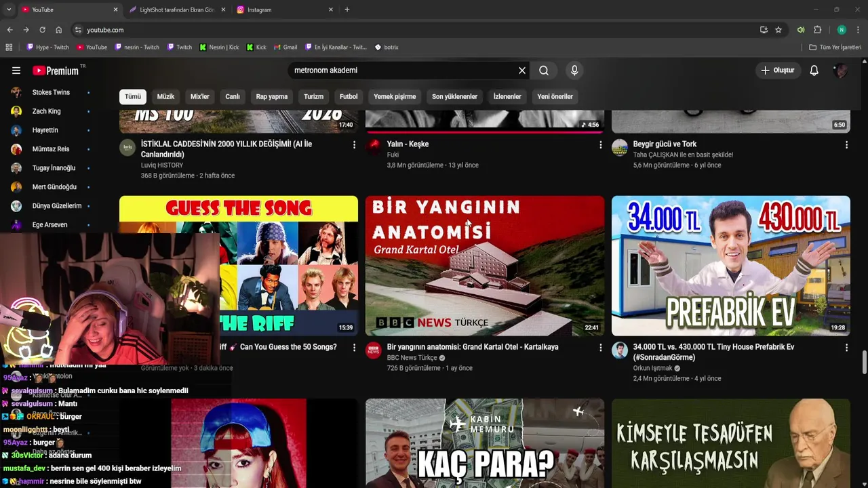Open the Gmail bookmark
The width and height of the screenshot is (868, 488).
(x=285, y=47)
